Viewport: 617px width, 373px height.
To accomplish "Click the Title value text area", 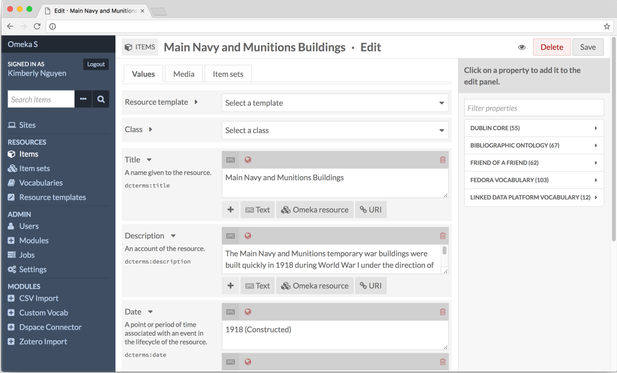I will tap(335, 183).
